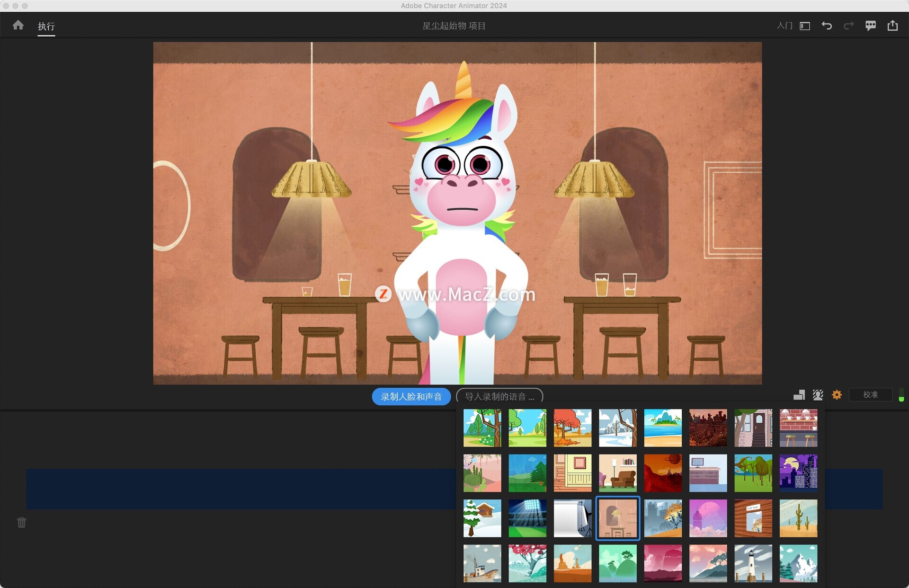
Task: Choose the magenta dome clouds background
Action: pyautogui.click(x=663, y=563)
